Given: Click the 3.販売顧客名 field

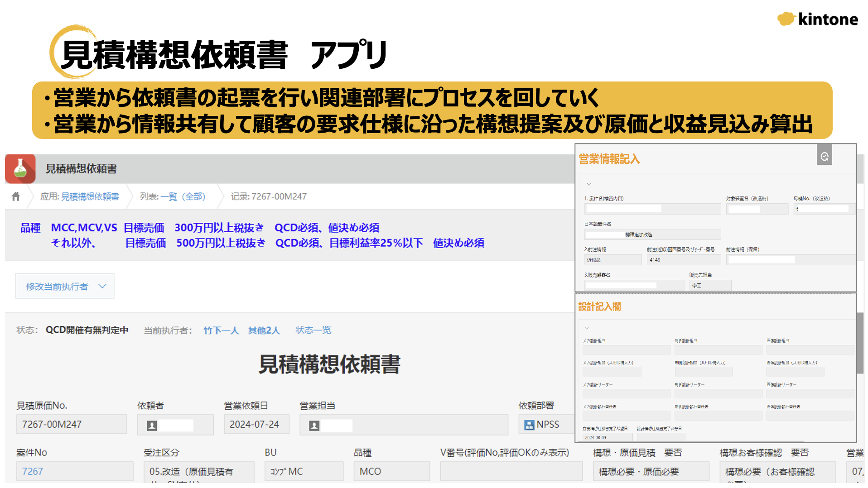Looking at the screenshot, I should coord(634,285).
